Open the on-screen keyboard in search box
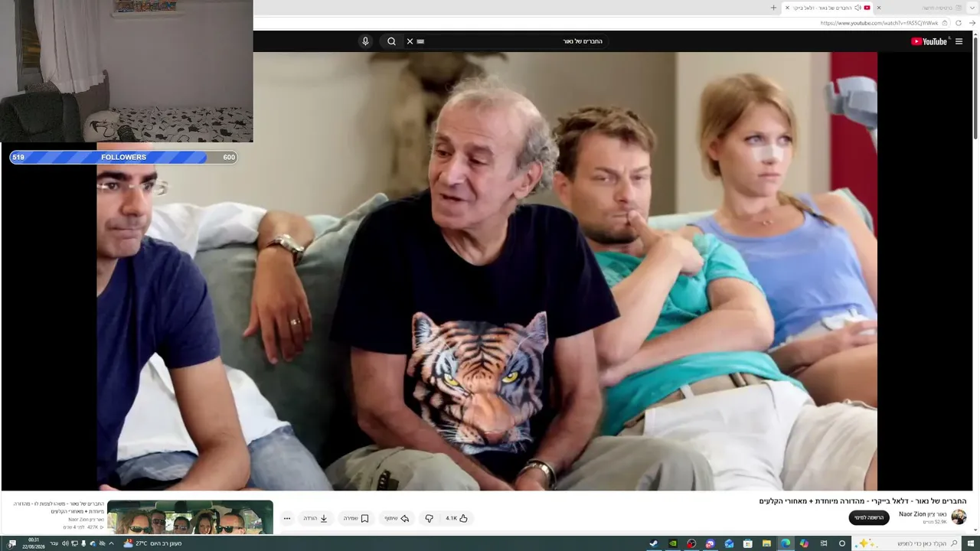The height and width of the screenshot is (551, 980). click(x=420, y=41)
